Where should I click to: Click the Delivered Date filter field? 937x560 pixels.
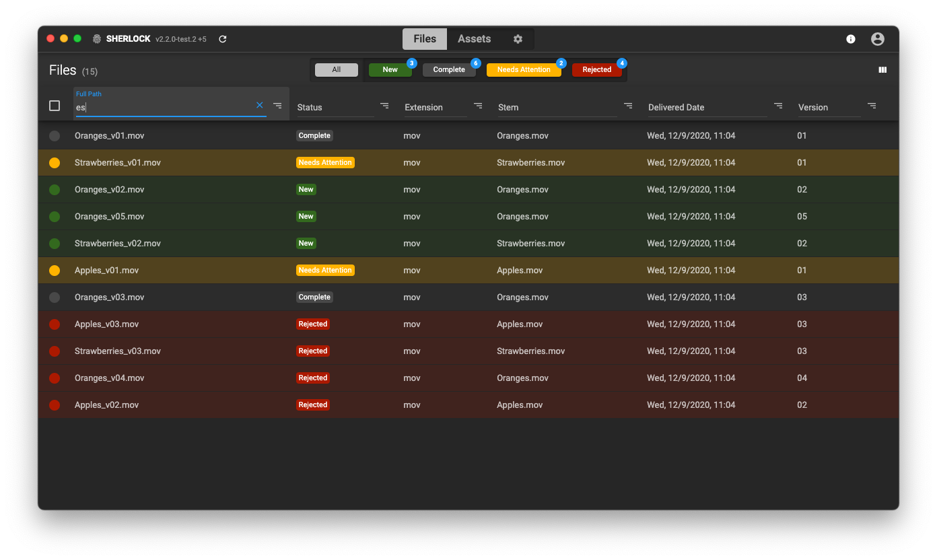[707, 108]
